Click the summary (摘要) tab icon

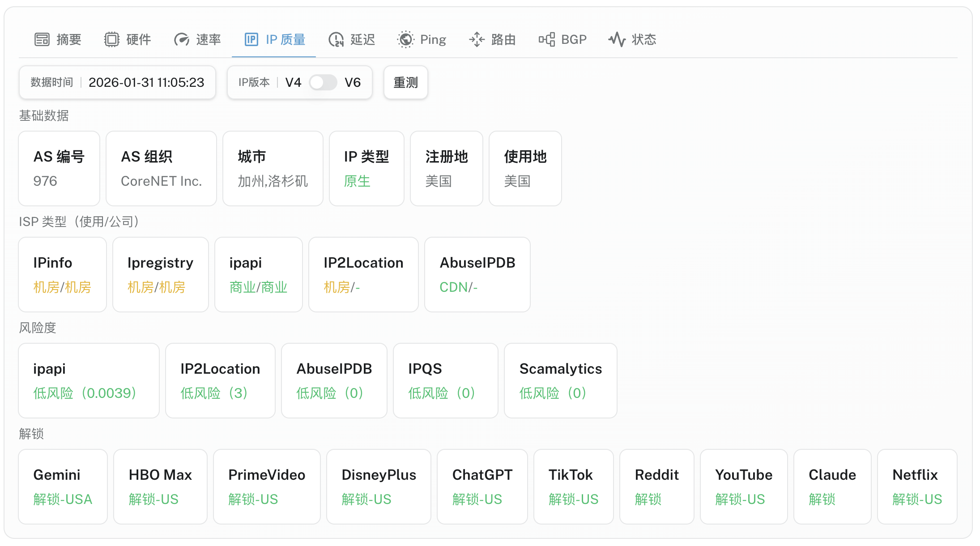tap(42, 39)
